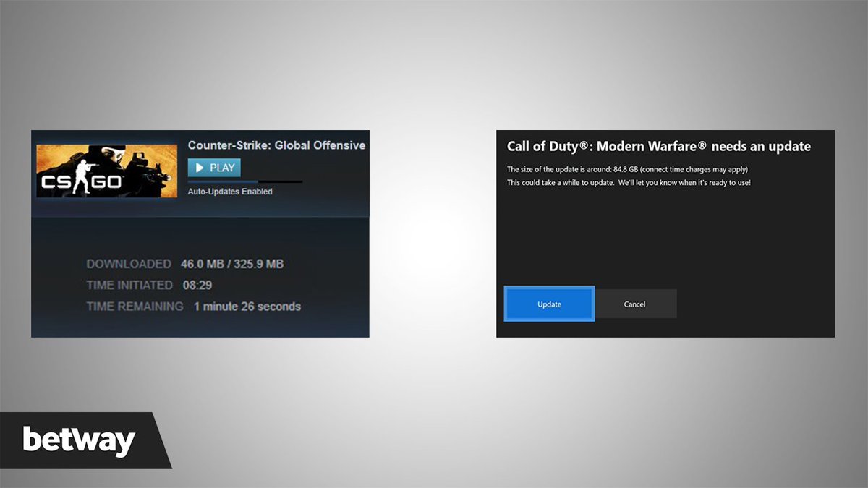868x488 pixels.
Task: Click the download progress bar under PLAY
Action: (245, 181)
